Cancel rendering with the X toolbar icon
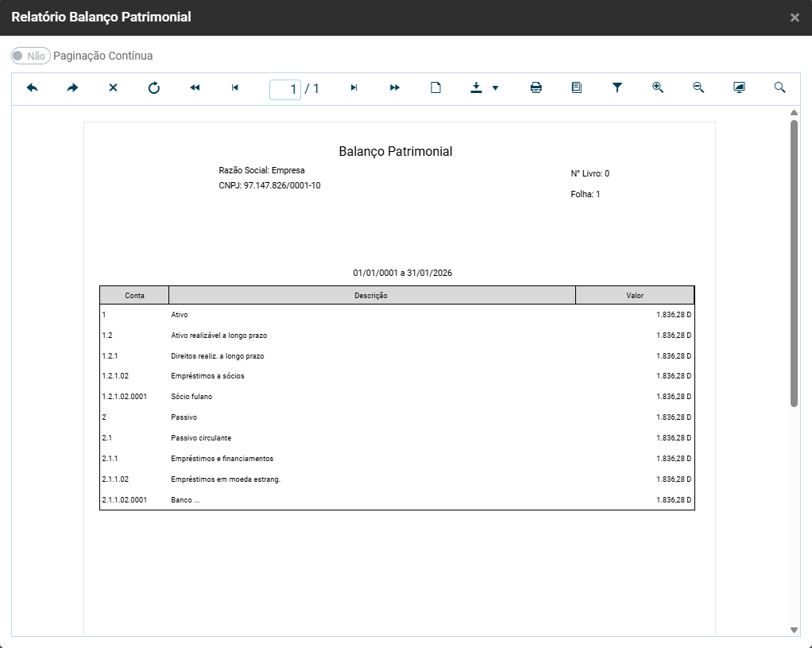 113,87
